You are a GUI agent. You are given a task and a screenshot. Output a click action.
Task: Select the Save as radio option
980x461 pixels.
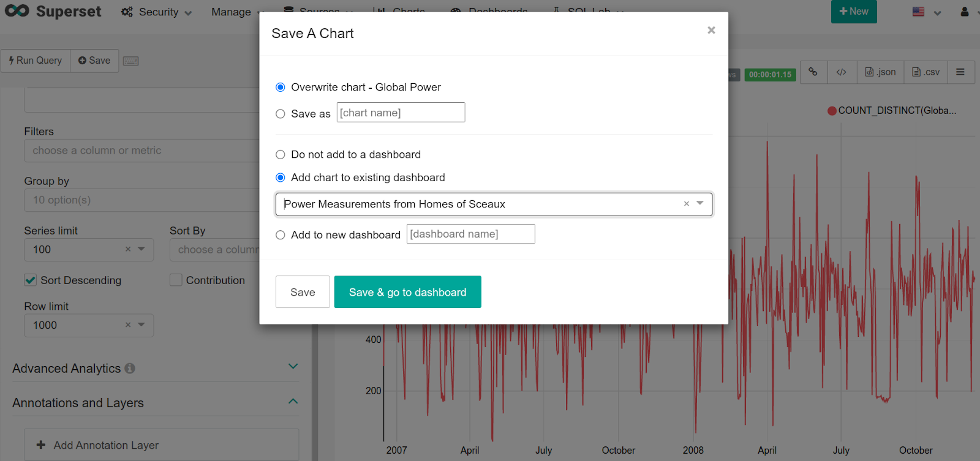click(281, 114)
